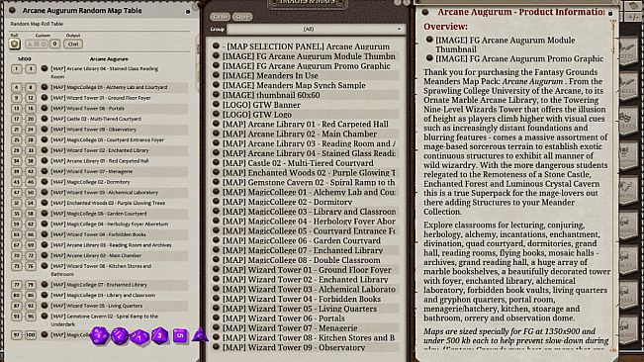644x362 pixels.
Task: Open link icon for MagicCollege 02 - Dormitory in table
Action: (x=45, y=182)
